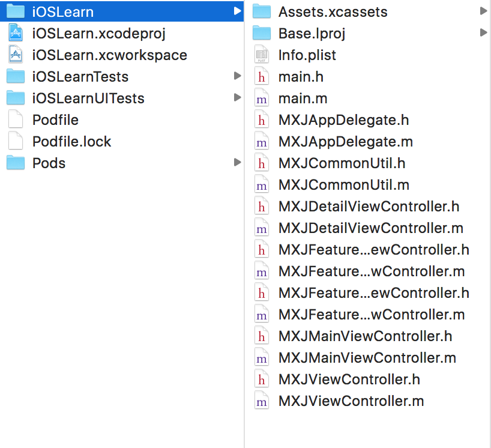Screen dimensions: 491x448
Task: Click the iOSLearn.xcodeproj file icon
Action: pos(16,34)
